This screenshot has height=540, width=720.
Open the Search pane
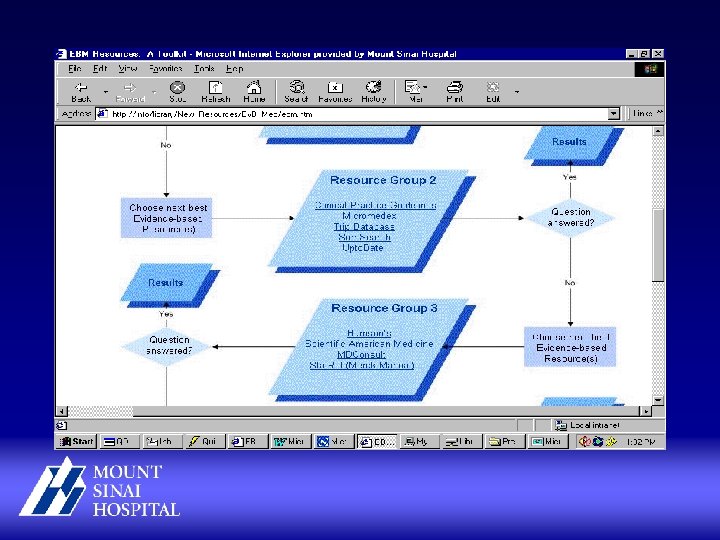click(x=296, y=92)
